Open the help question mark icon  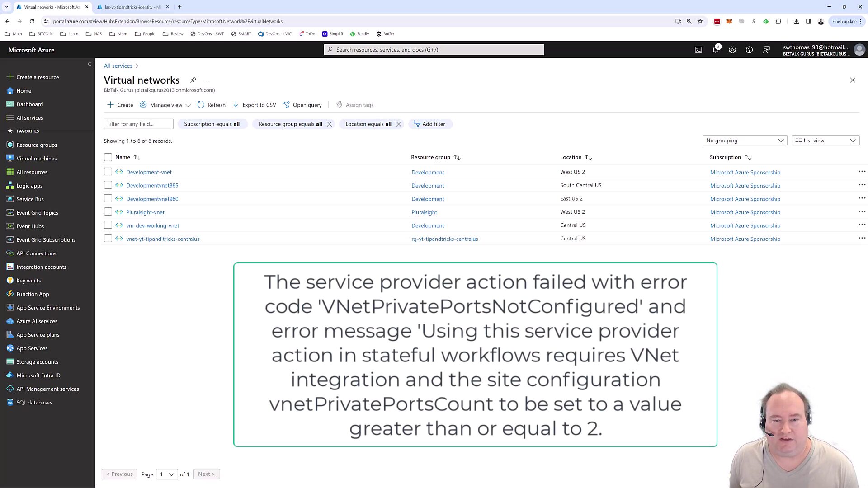point(749,50)
